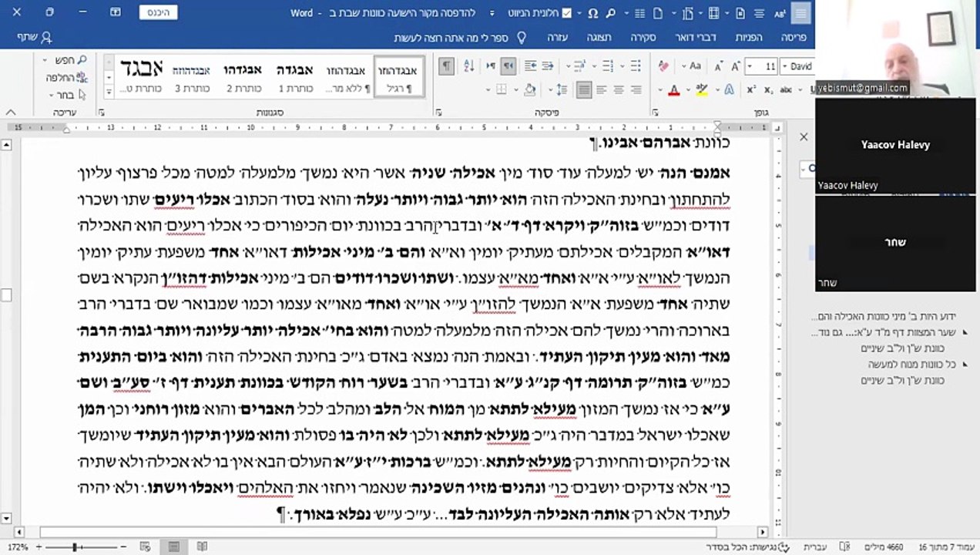980x555 pixels.
Task: Open the סקירה review tab
Action: (x=643, y=38)
